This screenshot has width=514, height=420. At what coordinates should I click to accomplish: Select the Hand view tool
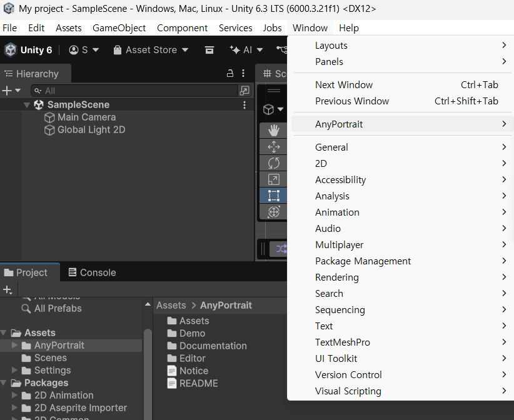coord(273,131)
